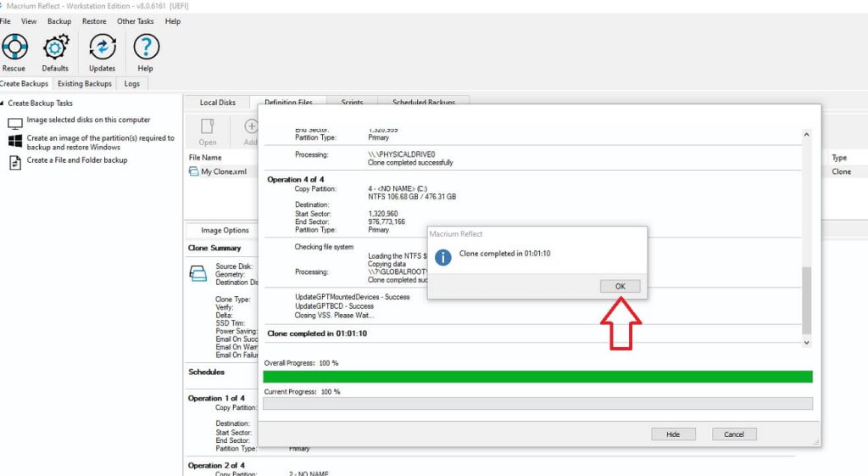Switch to the Existing Backups tab
This screenshot has width=868, height=476.
click(85, 84)
